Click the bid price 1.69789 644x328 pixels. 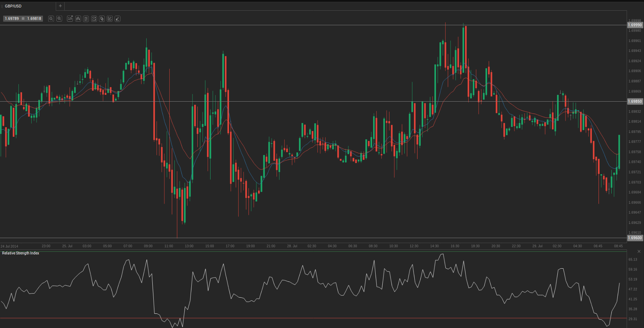tap(12, 18)
